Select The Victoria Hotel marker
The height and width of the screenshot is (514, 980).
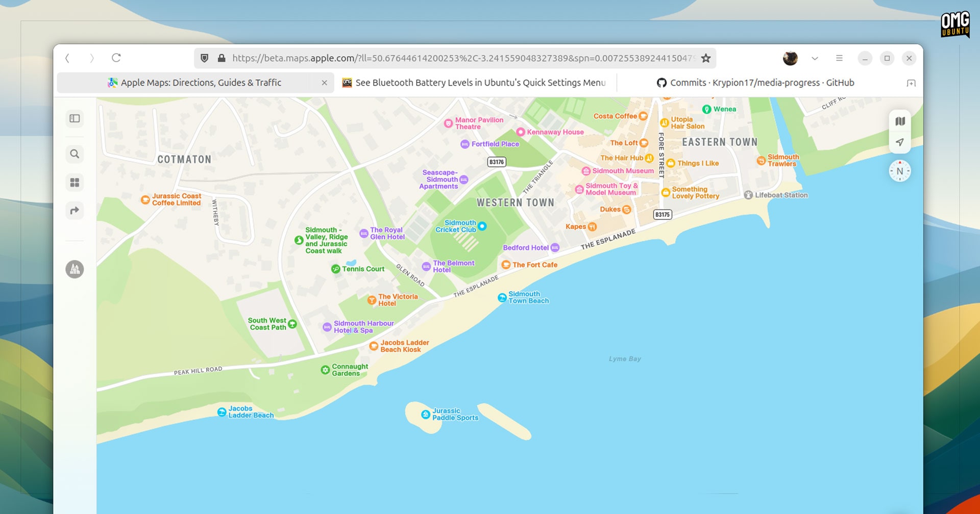(x=372, y=300)
